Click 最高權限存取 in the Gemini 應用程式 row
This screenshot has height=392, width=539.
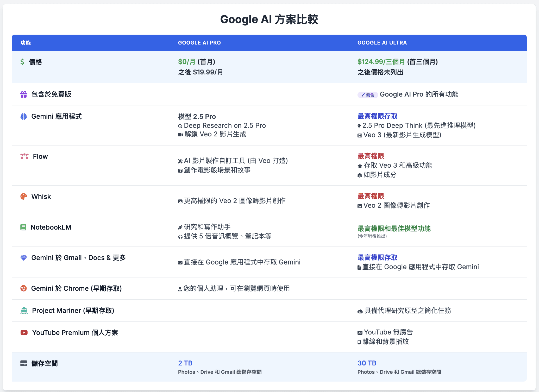click(x=378, y=116)
